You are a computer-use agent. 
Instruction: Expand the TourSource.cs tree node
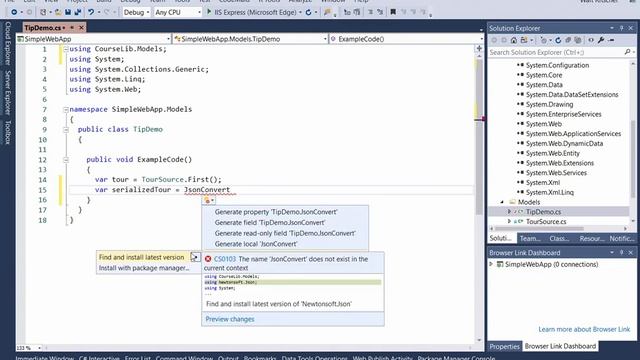click(509, 222)
